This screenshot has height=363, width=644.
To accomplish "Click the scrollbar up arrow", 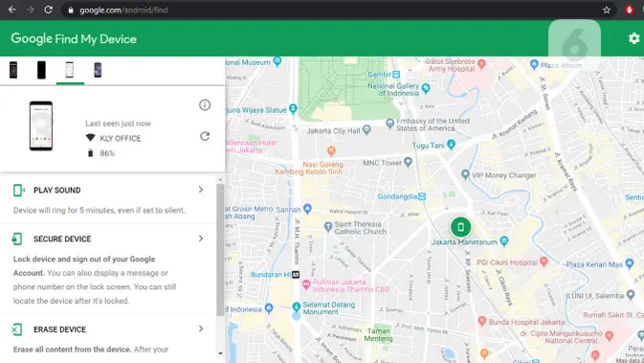I will coord(220,180).
